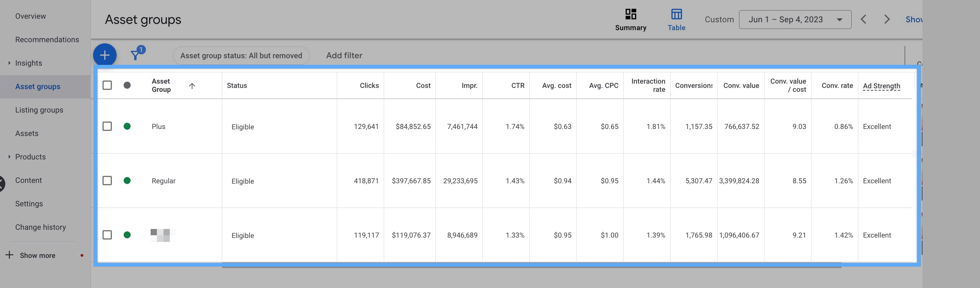Sort by Impr. column header
This screenshot has height=288, width=980.
pos(469,86)
